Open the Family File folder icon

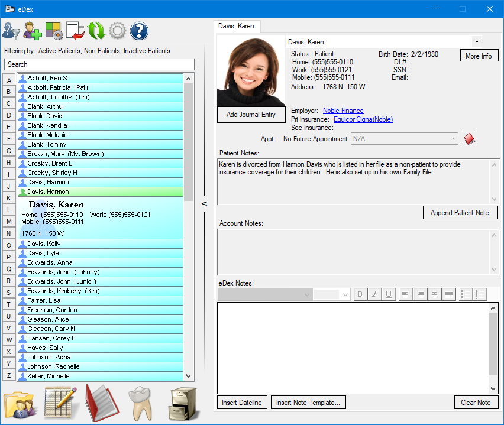click(21, 404)
